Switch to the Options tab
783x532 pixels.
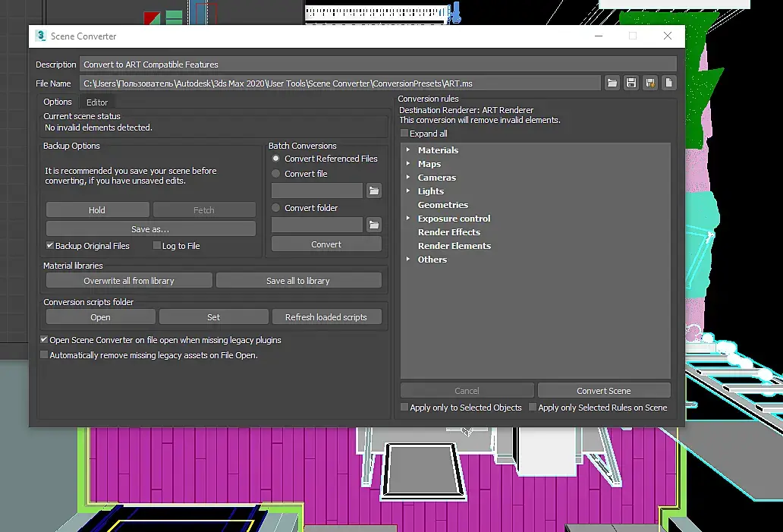coord(58,102)
